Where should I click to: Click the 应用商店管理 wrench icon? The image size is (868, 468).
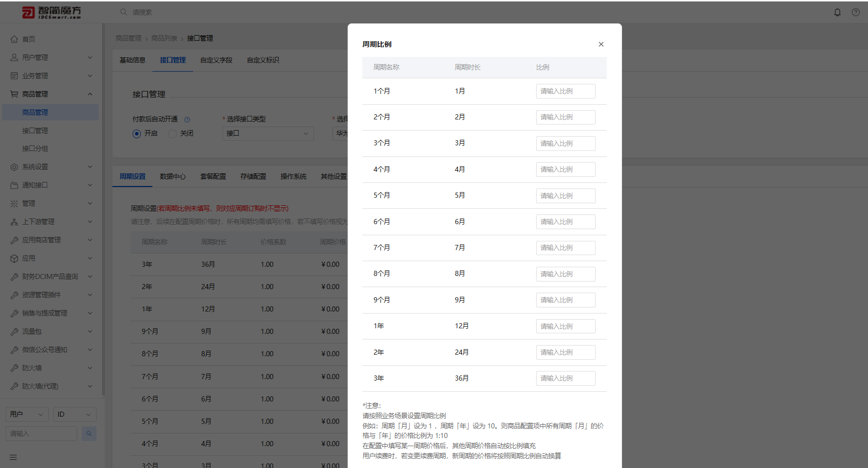pyautogui.click(x=14, y=240)
